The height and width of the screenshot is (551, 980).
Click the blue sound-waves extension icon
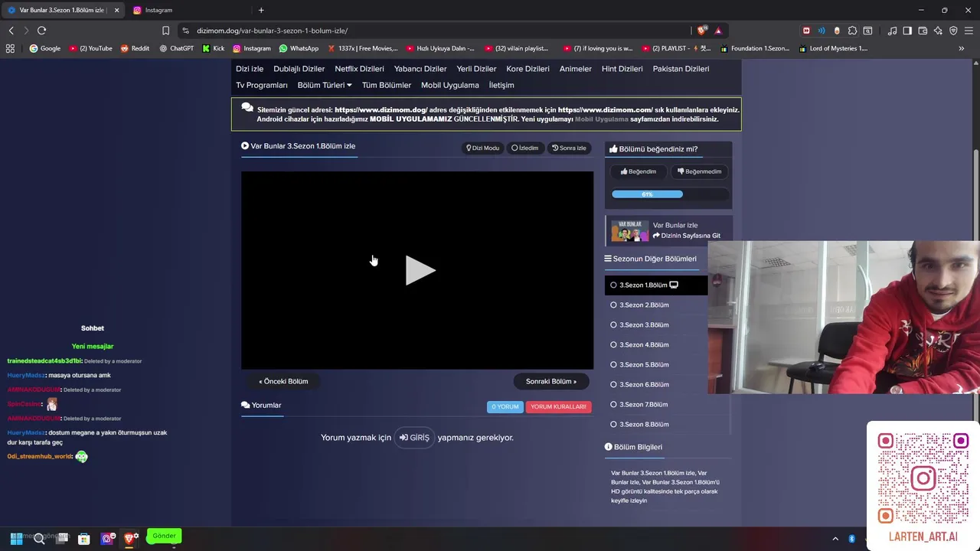click(x=822, y=31)
